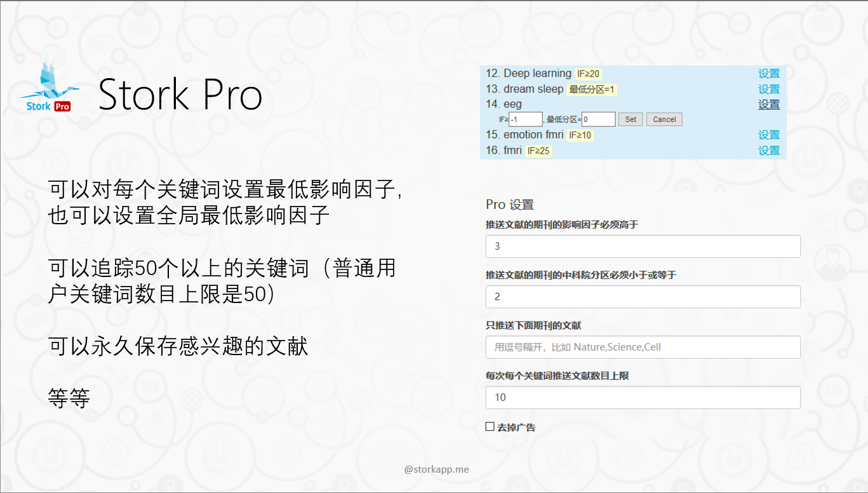Click the text 可以永久保存感兴趣的文献
868x493 pixels.
(x=178, y=346)
